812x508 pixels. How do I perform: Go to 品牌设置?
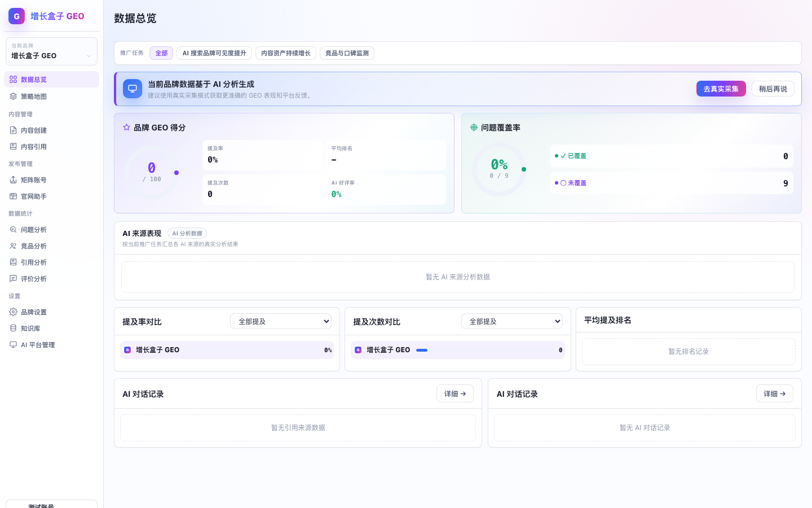pos(51,312)
